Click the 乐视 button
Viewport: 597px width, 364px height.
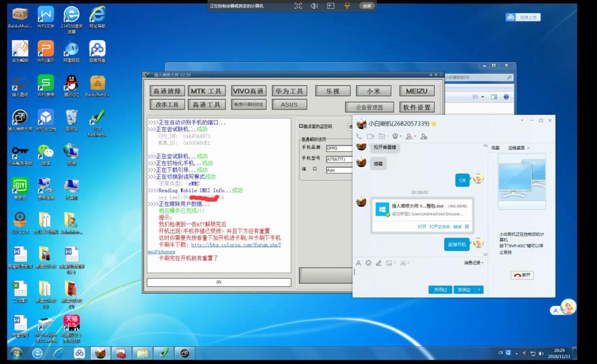click(x=333, y=91)
